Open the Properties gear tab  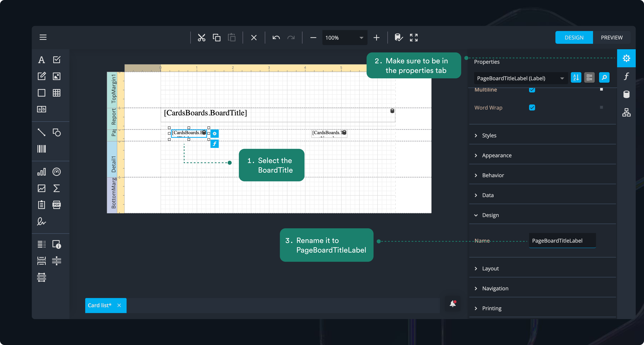pyautogui.click(x=626, y=58)
